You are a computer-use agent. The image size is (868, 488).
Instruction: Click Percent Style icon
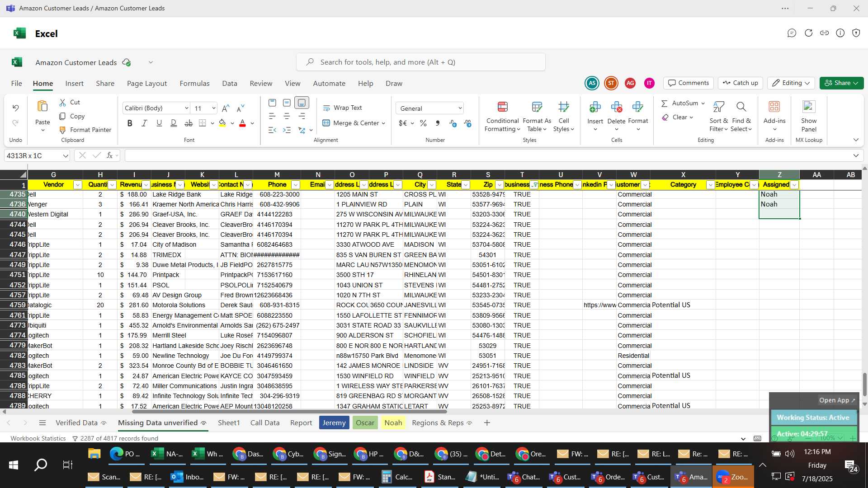click(423, 123)
